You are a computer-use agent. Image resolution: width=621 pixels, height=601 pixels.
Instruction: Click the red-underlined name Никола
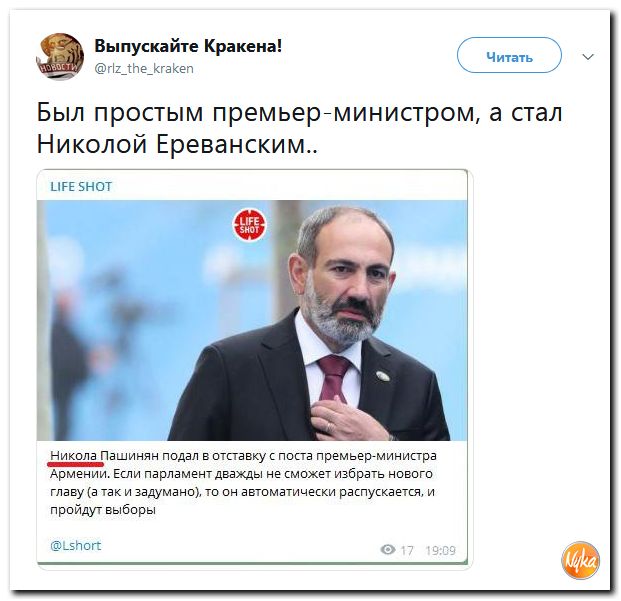point(74,456)
